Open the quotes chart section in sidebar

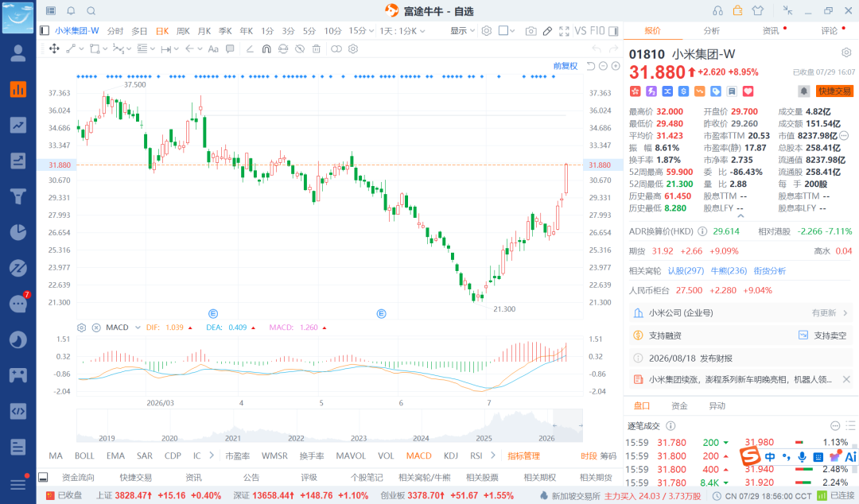tap(18, 89)
